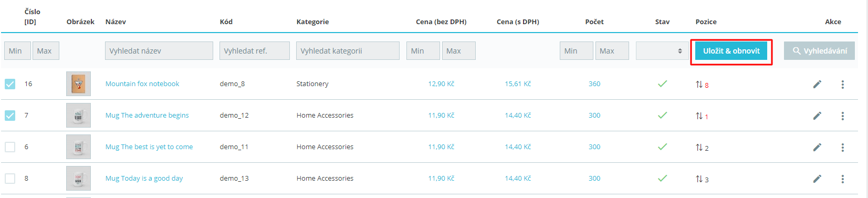Open the Stav status filter dropdown

(662, 51)
